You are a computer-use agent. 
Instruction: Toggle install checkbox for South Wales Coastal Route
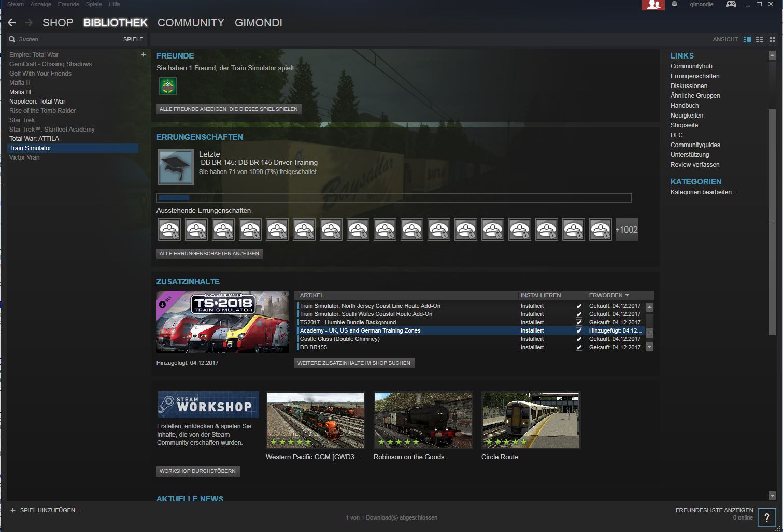[579, 314]
